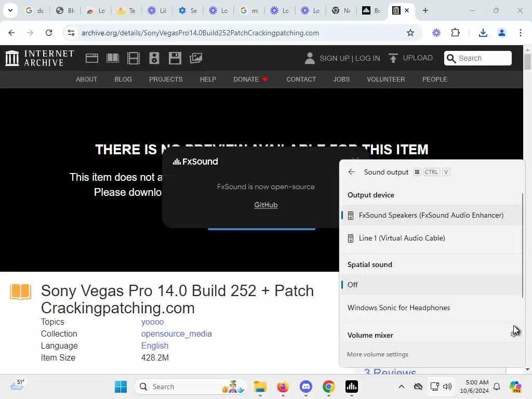Open Firefox from the taskbar
Screen dimensions: 532x399
click(283, 387)
